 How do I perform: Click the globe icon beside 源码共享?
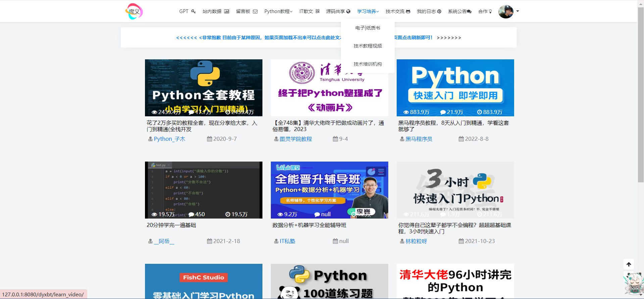tap(348, 11)
